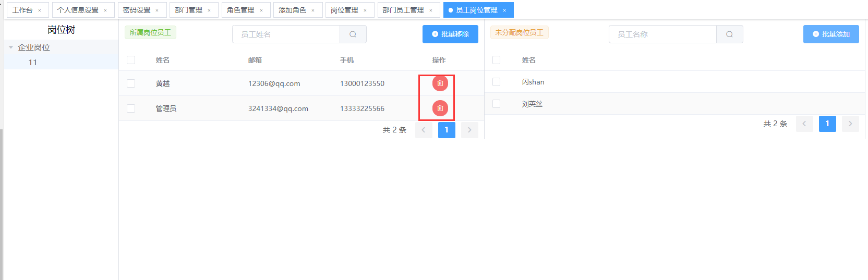Remove 管理员 using the red trash icon

click(x=440, y=108)
